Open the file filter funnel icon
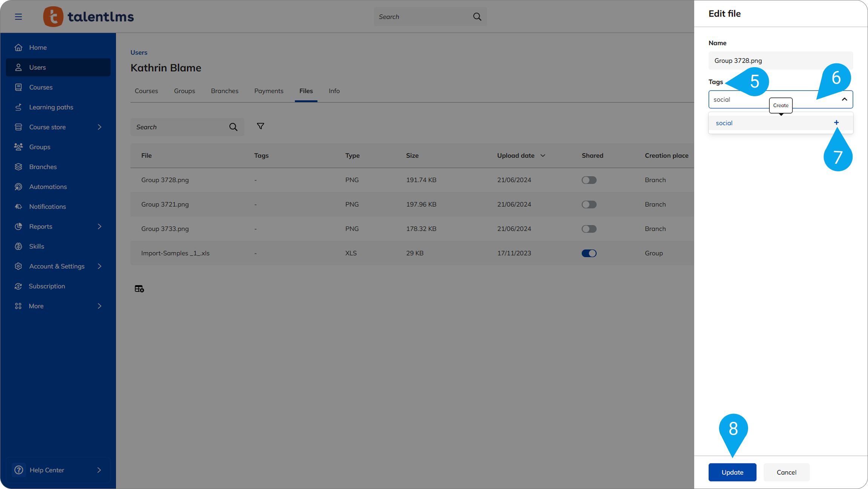 click(x=260, y=126)
